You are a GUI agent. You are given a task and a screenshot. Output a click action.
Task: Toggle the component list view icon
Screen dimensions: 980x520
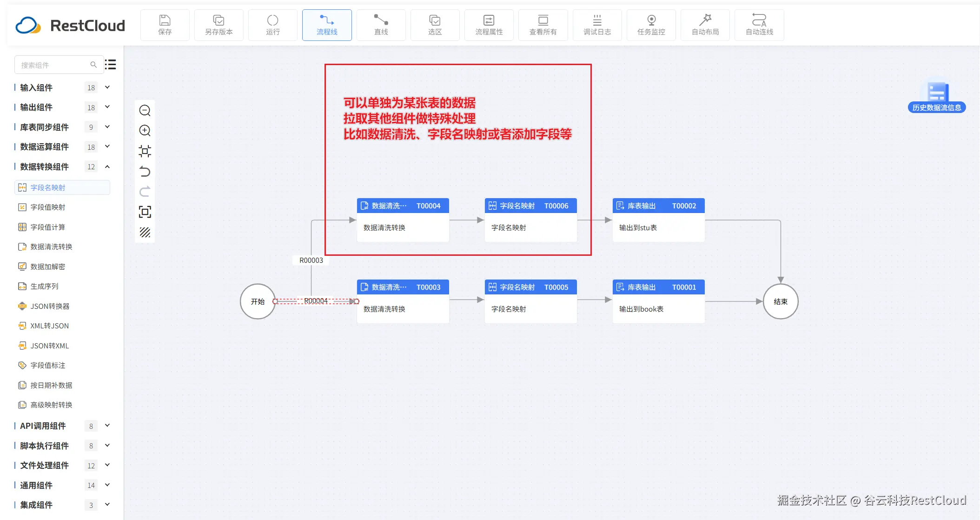pyautogui.click(x=111, y=65)
